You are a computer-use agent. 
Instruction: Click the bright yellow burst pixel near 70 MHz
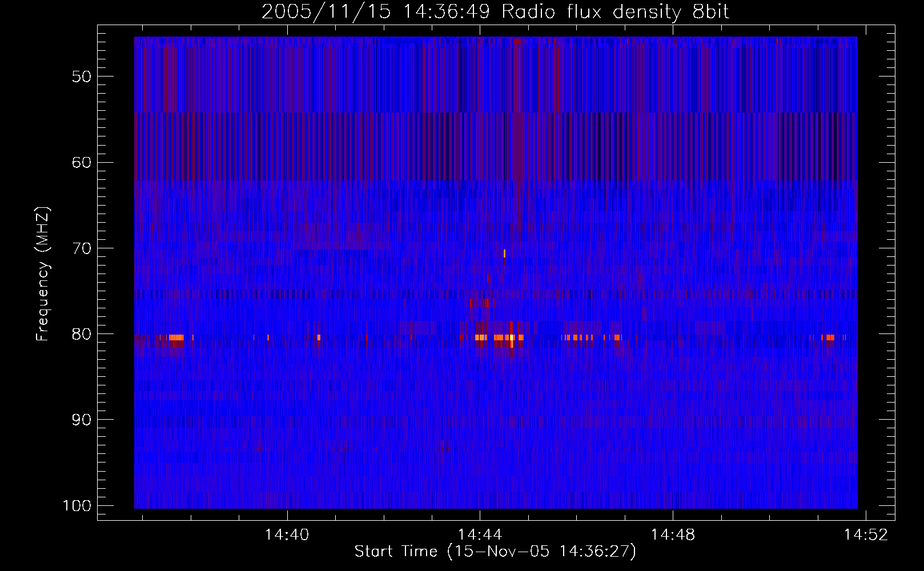tap(504, 254)
